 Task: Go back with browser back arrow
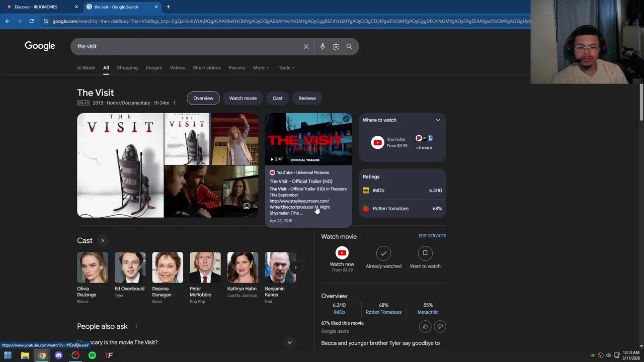pos(7,21)
